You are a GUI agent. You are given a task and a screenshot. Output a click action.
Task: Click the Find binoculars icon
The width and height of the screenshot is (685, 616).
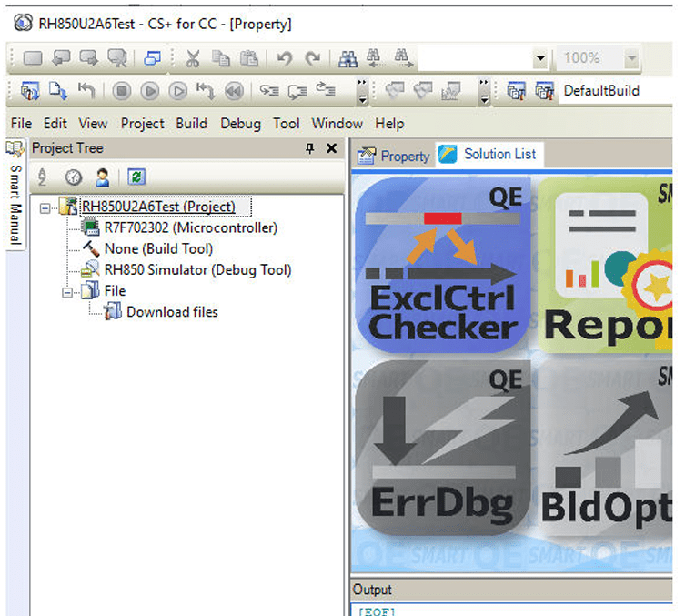(348, 58)
